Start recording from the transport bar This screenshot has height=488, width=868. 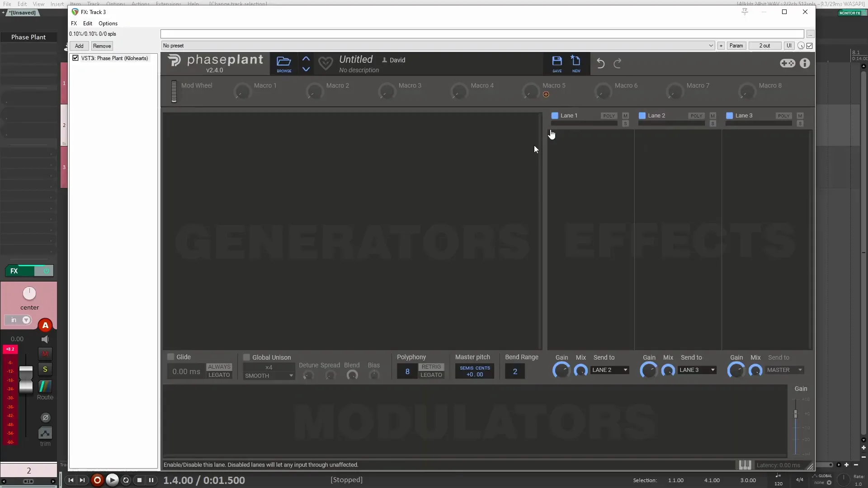(x=97, y=480)
